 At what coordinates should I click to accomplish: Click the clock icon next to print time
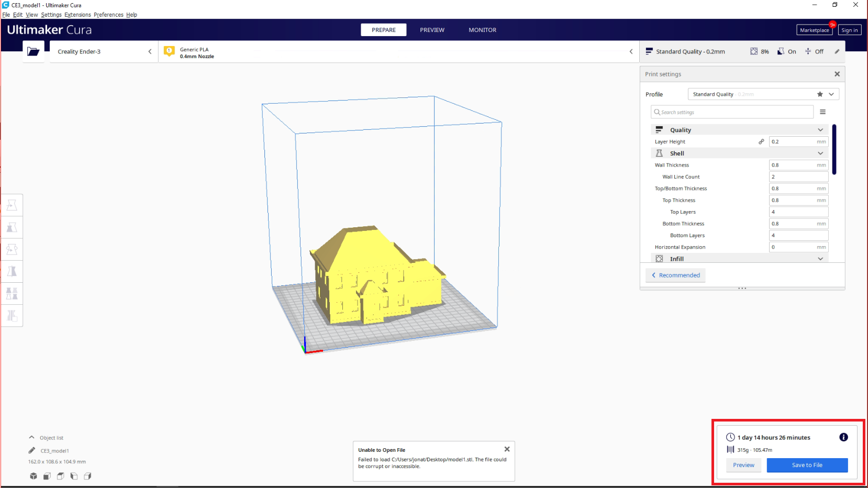click(x=730, y=437)
